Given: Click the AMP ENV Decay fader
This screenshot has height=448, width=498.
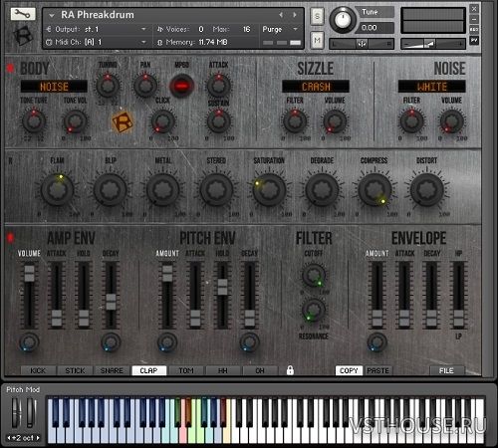Looking at the screenshot, I should pos(111,302).
